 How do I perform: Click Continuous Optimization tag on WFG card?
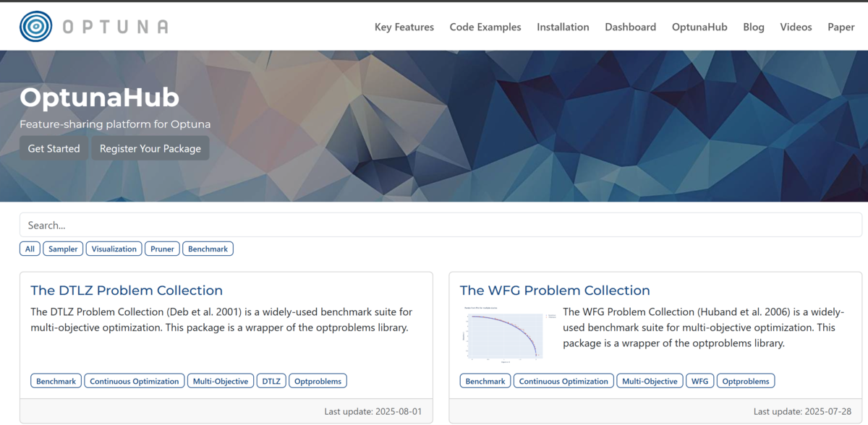563,381
